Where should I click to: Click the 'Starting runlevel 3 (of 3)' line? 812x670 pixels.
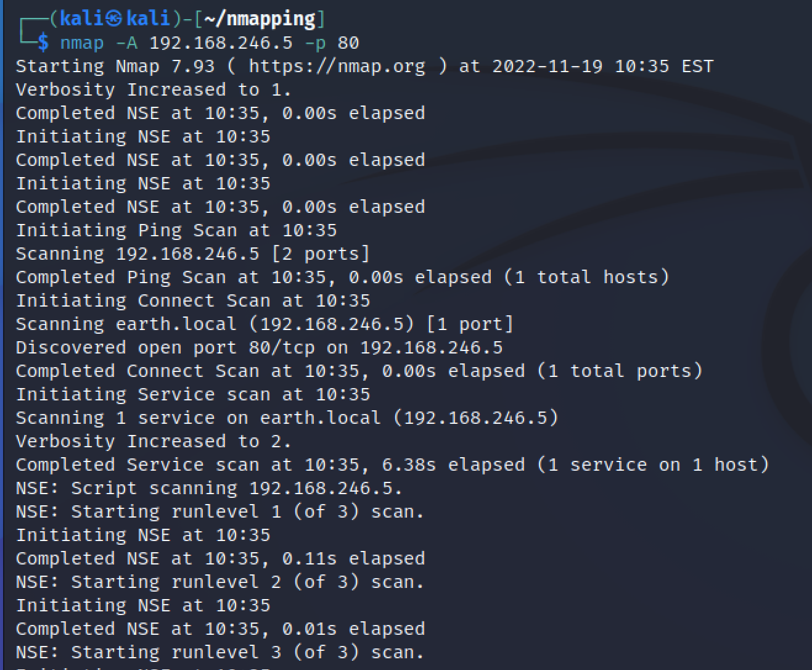pos(220,652)
